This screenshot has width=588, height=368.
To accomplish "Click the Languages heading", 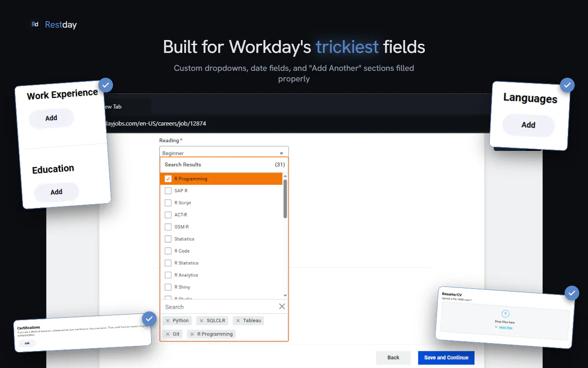I will tap(530, 98).
